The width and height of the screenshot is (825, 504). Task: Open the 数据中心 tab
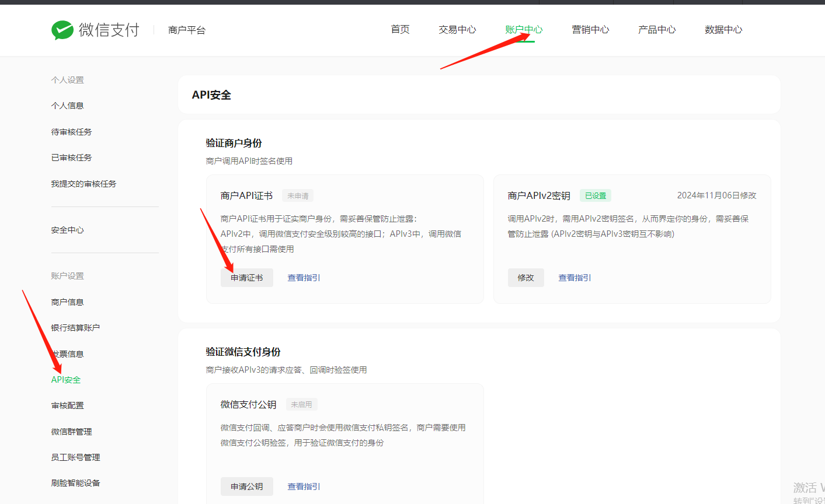click(723, 30)
